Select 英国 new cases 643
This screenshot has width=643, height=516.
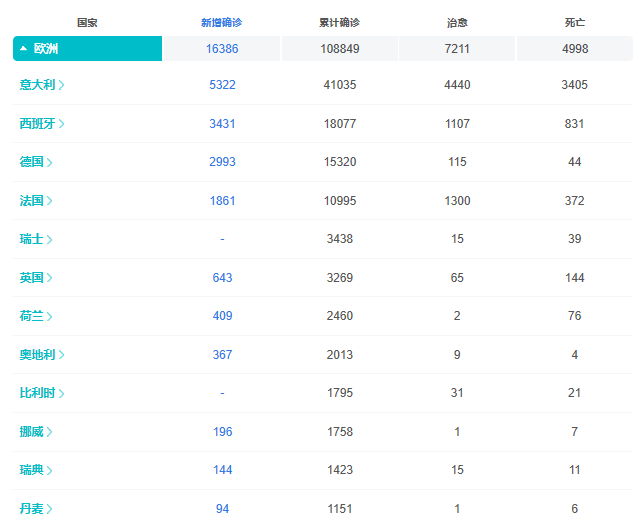(222, 278)
